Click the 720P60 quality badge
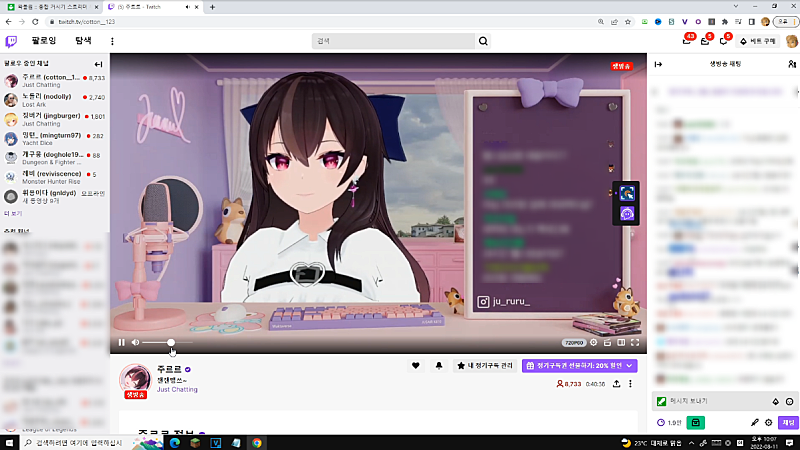 573,343
